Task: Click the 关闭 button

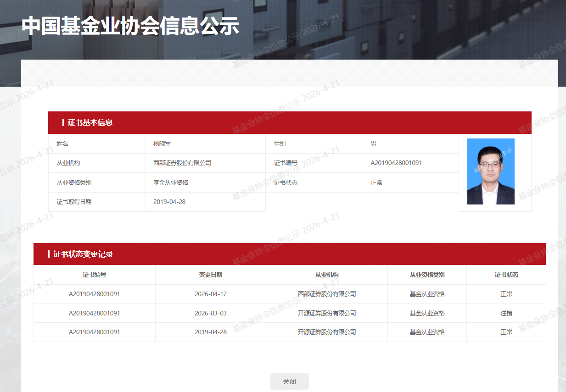Action: [x=289, y=381]
